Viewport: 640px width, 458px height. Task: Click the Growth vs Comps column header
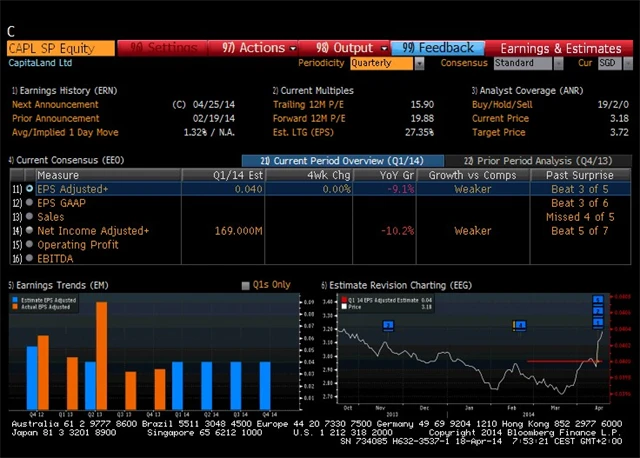click(x=473, y=175)
